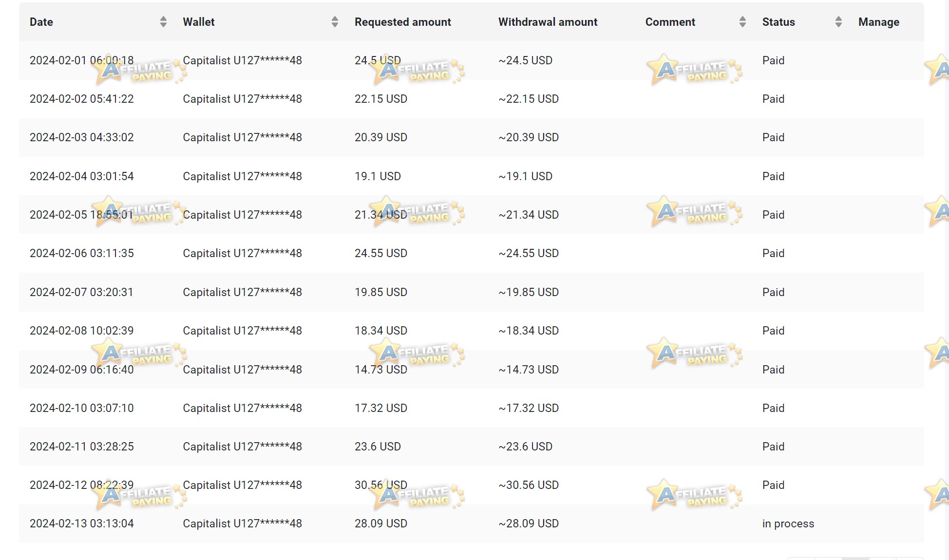Click the 22.15 USD requested amount
Screen dimensions: 949x560
pyautogui.click(x=380, y=99)
